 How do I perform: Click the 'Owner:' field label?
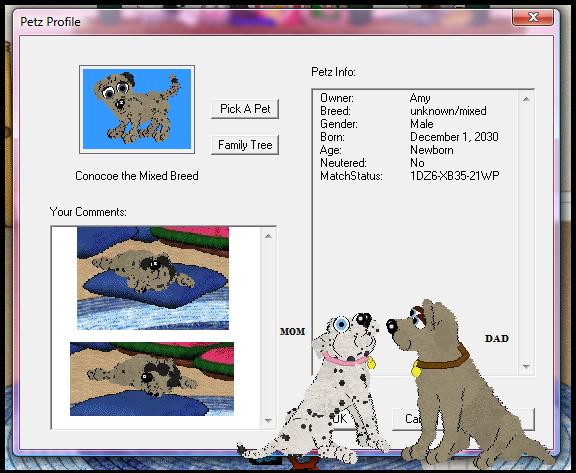pyautogui.click(x=337, y=98)
